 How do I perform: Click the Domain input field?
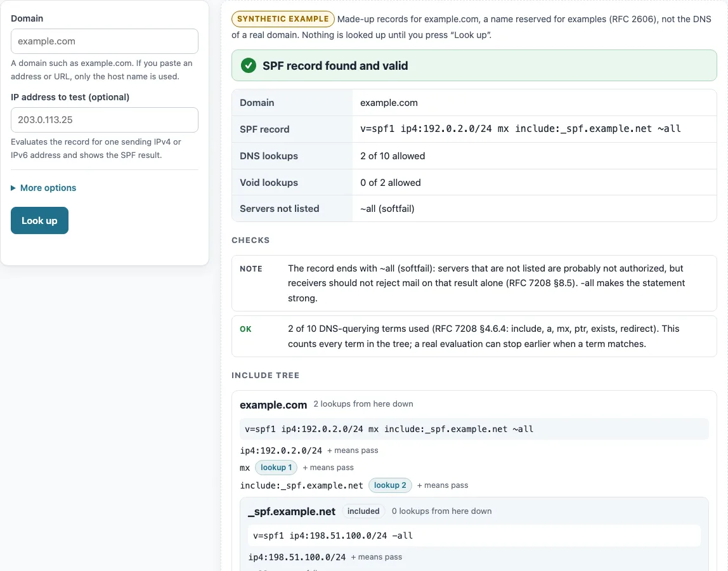(105, 41)
